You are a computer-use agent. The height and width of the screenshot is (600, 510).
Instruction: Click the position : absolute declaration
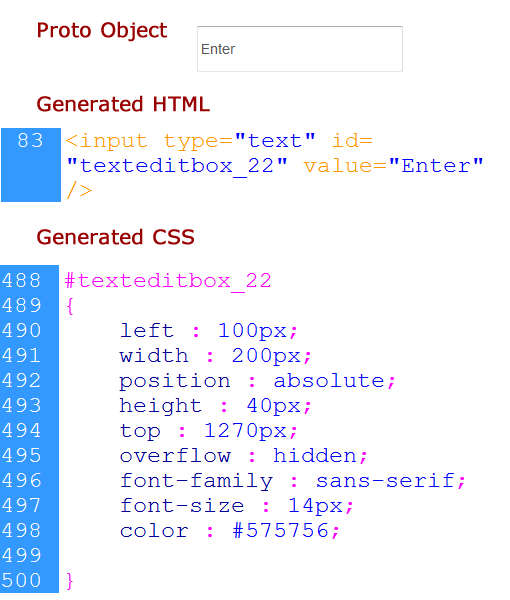coord(257,381)
